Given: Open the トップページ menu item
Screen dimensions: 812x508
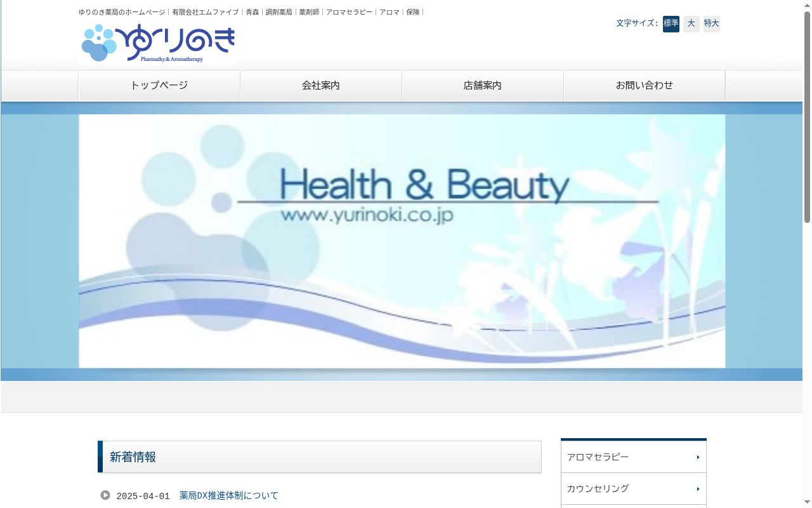Looking at the screenshot, I should 159,86.
